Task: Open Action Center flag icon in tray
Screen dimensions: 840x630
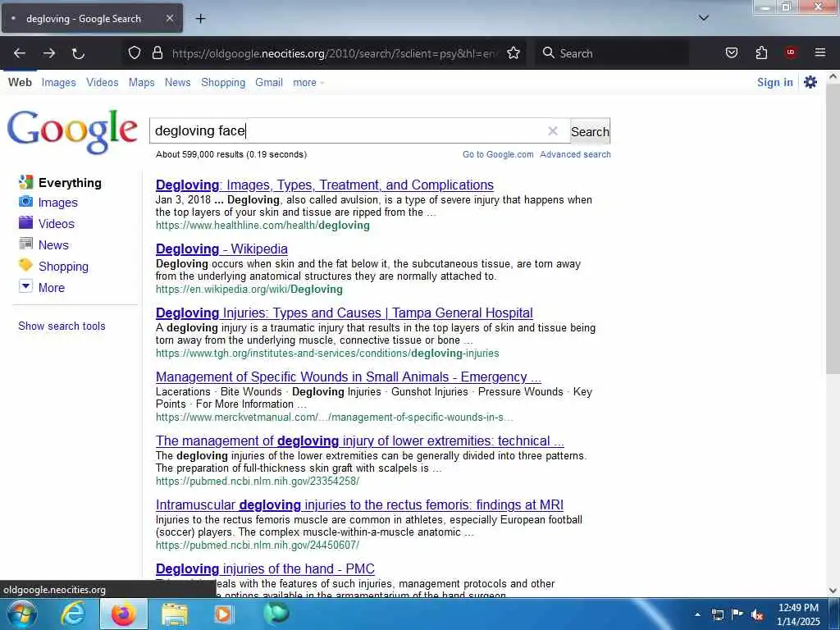Action: point(737,614)
